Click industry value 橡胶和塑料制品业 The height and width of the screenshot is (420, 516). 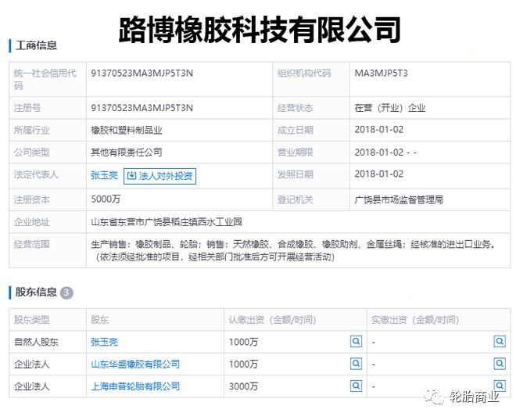click(127, 131)
